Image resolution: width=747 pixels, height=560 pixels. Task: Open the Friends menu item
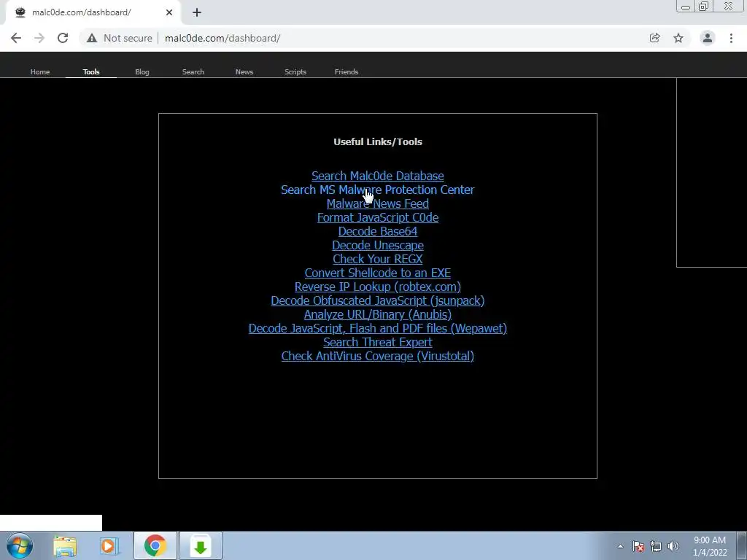point(347,72)
